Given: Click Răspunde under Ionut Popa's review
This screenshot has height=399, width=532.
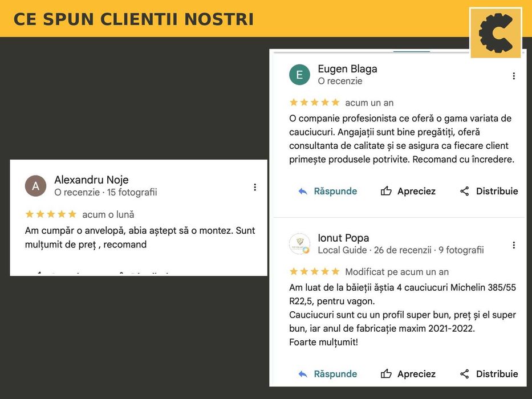Looking at the screenshot, I should pos(335,374).
